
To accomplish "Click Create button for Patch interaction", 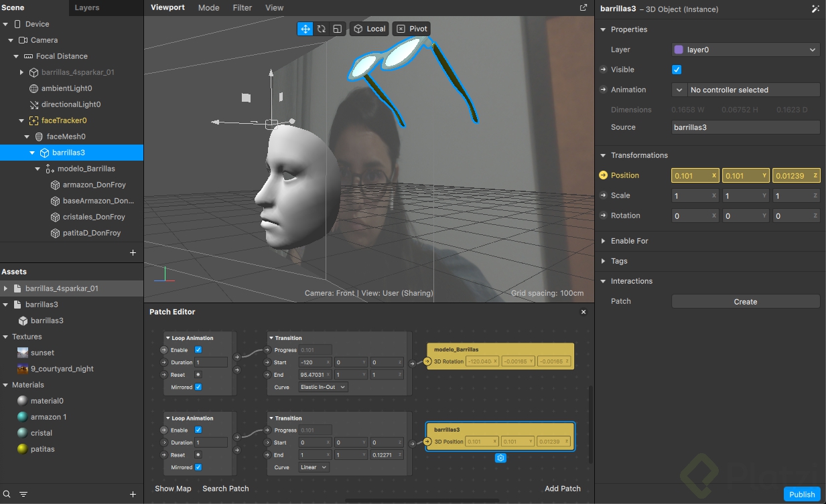I will [745, 302].
